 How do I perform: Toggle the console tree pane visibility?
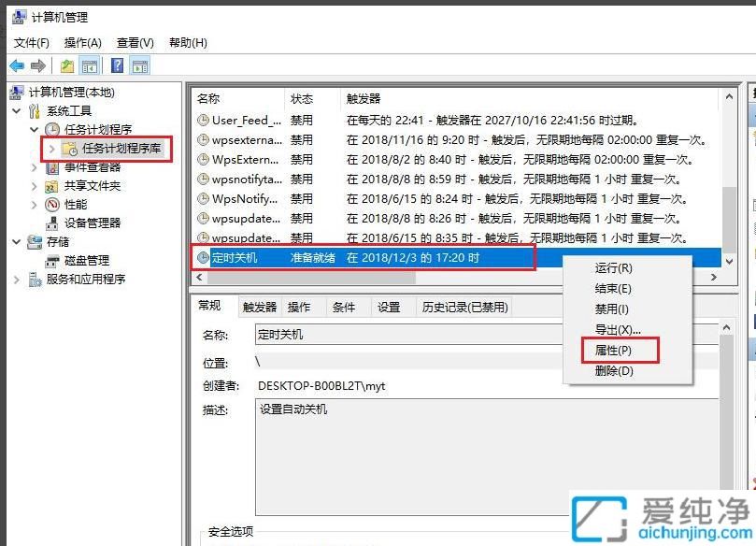[90, 65]
